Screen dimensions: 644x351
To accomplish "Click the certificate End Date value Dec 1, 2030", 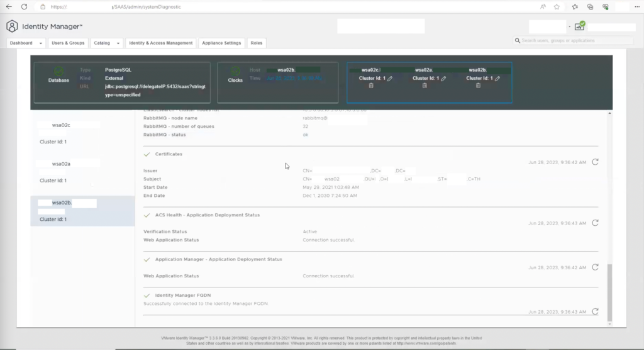I will [x=330, y=196].
